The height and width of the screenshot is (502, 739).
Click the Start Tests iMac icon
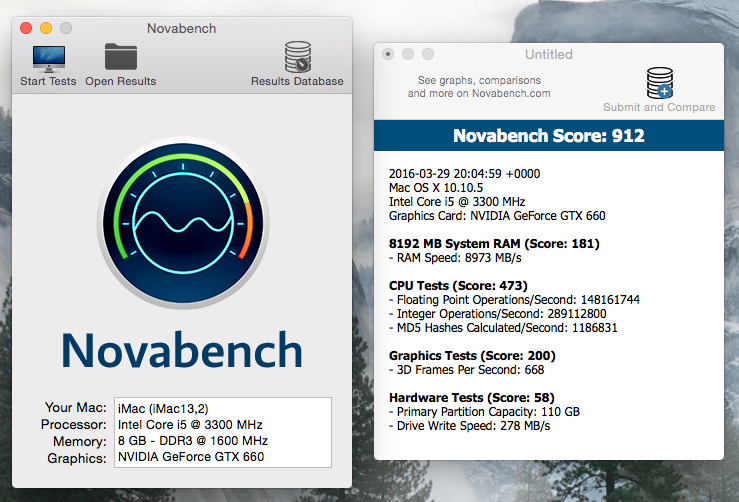click(48, 57)
